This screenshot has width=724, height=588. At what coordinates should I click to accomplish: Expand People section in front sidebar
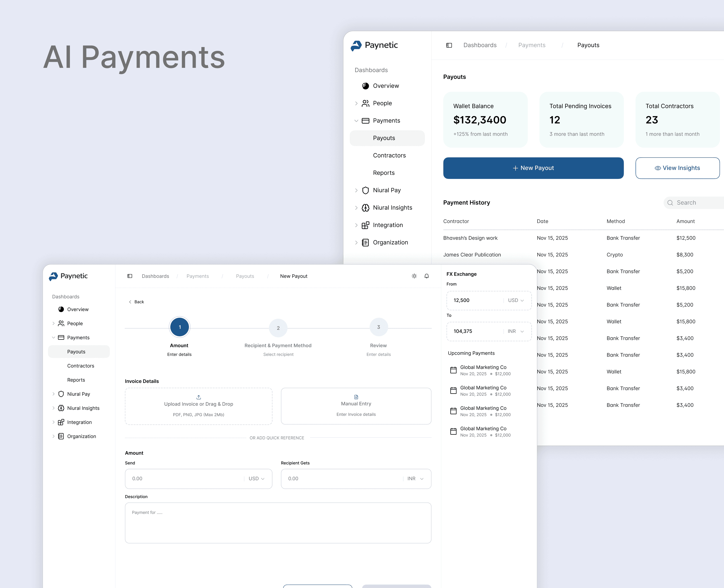click(x=54, y=323)
